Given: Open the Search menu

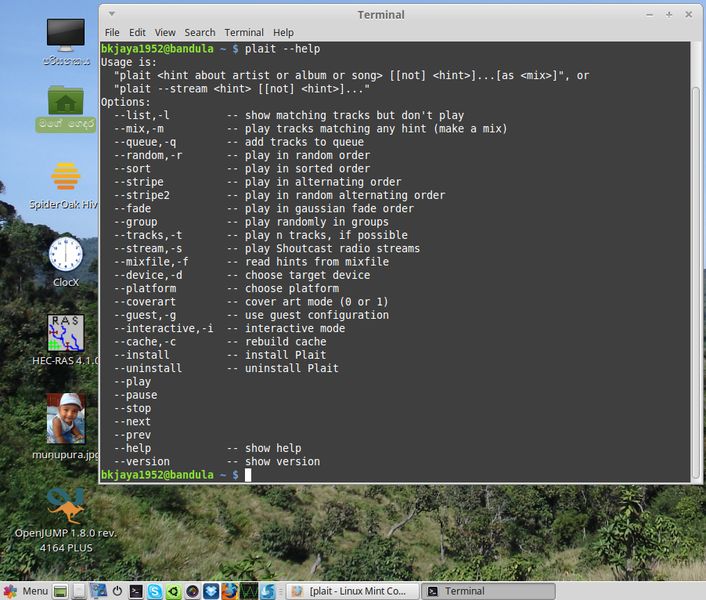Looking at the screenshot, I should coord(200,32).
